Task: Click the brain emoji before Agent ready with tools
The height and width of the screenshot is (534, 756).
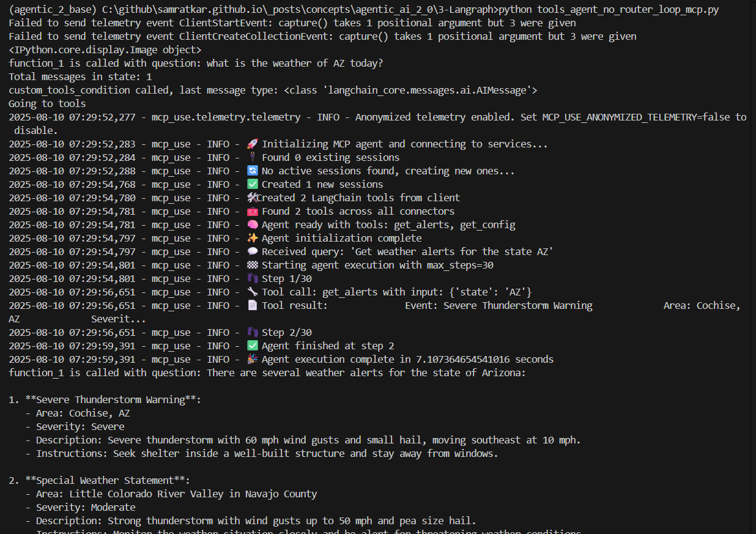Action: click(x=252, y=225)
